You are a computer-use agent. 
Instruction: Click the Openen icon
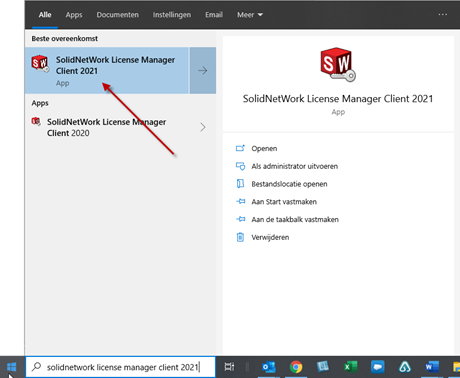pos(240,148)
